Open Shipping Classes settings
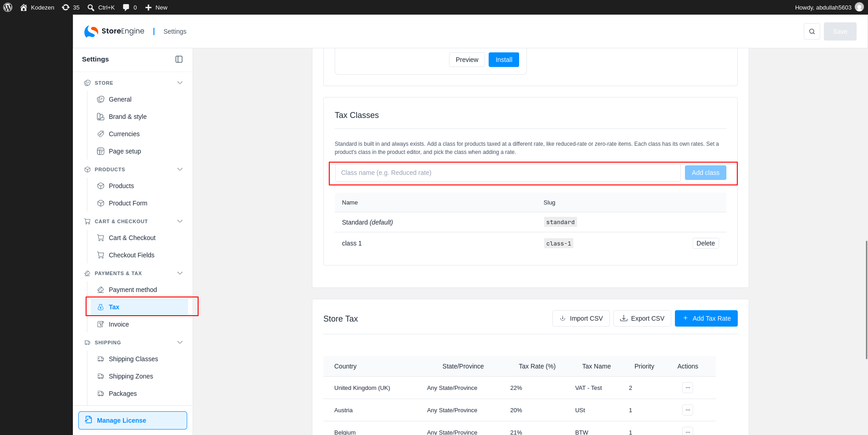Image resolution: width=868 pixels, height=435 pixels. point(139,359)
